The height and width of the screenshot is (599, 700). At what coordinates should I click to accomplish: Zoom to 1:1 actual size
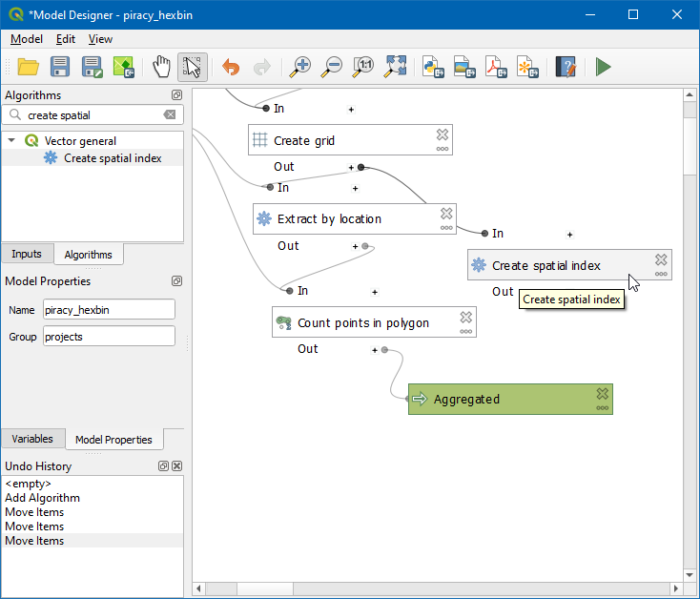click(363, 67)
